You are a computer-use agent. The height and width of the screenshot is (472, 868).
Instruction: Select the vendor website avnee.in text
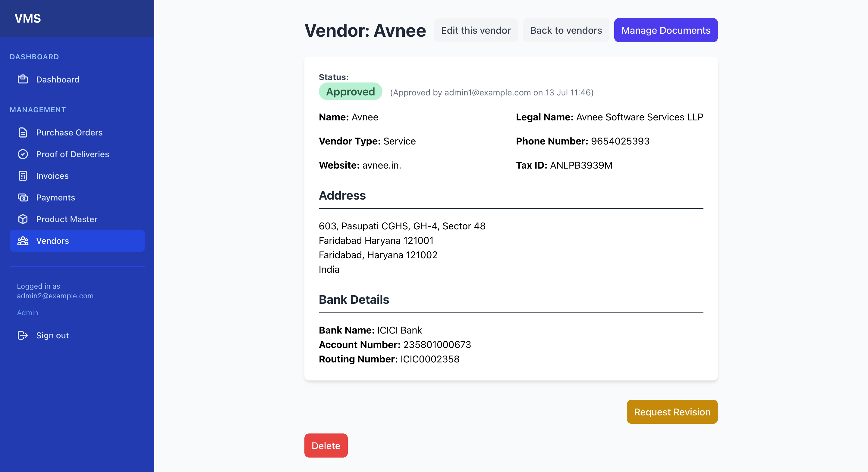tap(381, 165)
